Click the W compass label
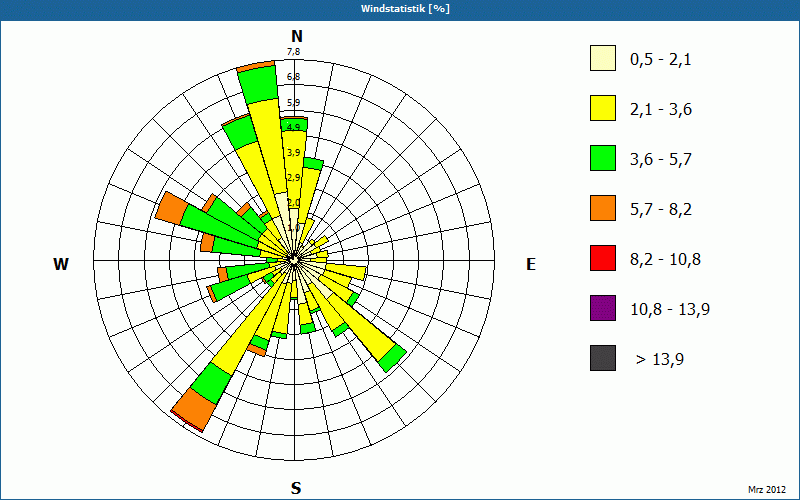 61,264
